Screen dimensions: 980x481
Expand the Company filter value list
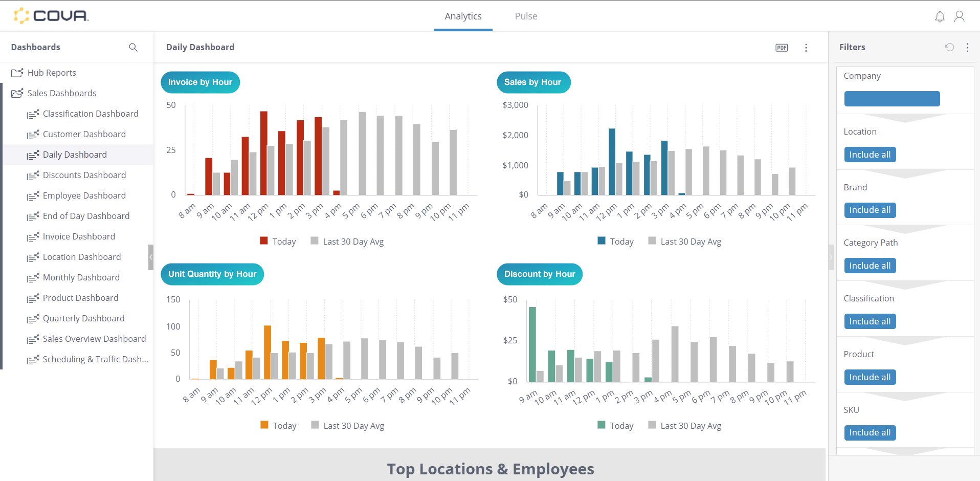(904, 119)
